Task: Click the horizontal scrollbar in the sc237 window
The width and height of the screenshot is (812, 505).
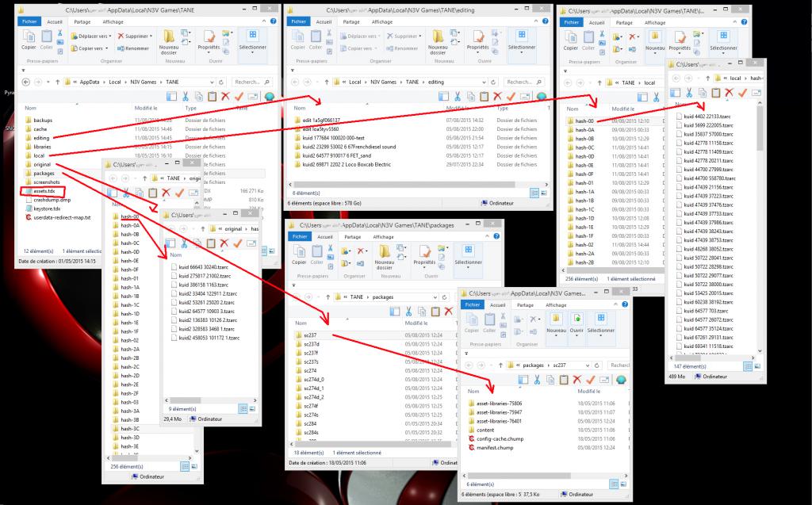Action: (519, 475)
